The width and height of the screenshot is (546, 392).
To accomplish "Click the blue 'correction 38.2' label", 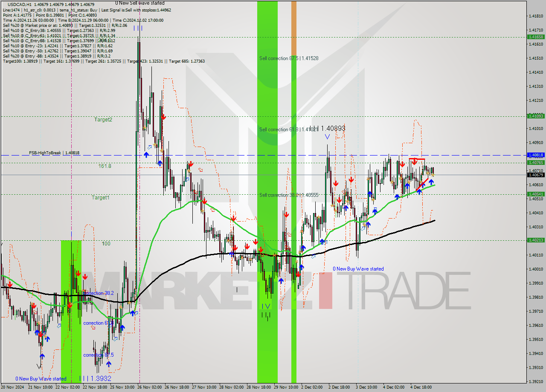I will [99, 293].
